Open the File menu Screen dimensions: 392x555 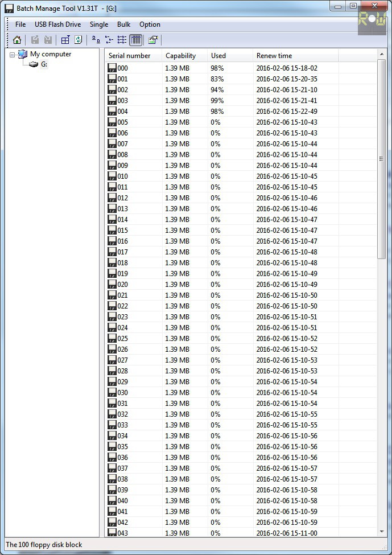tap(20, 24)
